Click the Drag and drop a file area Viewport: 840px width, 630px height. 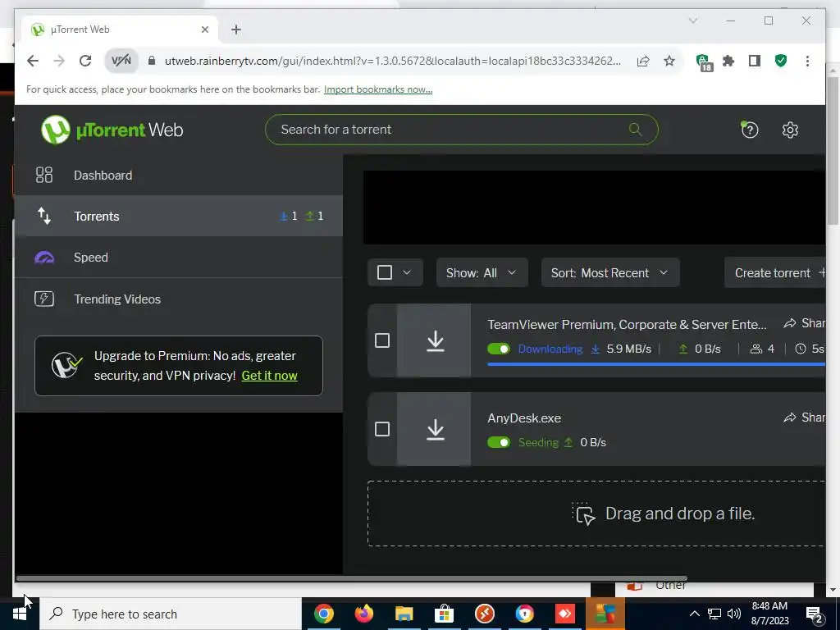click(596, 514)
